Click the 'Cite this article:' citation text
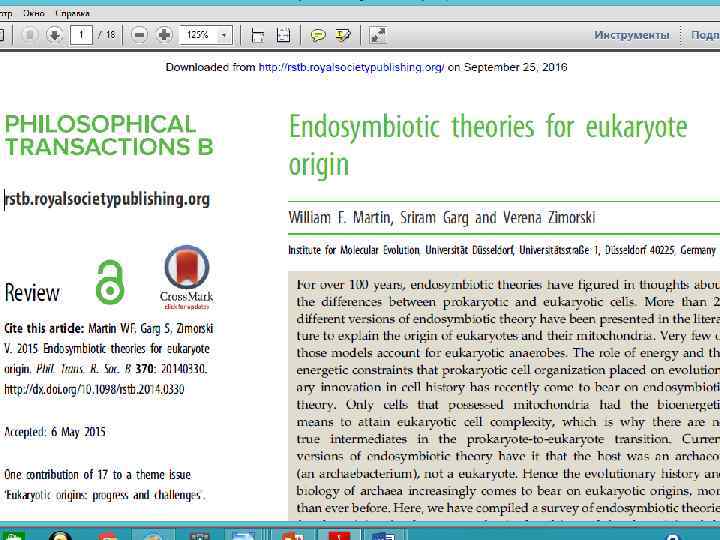Viewport: 720px width, 540px height. point(44,329)
